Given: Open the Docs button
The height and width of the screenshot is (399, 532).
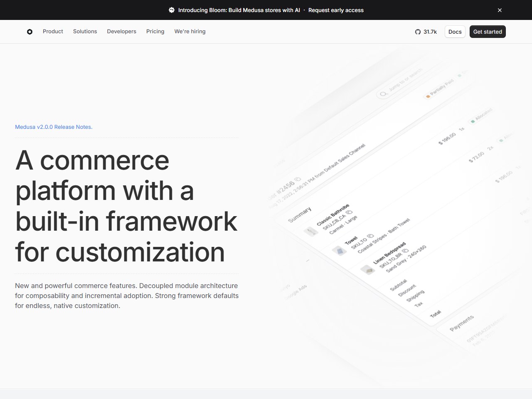Looking at the screenshot, I should 455,32.
